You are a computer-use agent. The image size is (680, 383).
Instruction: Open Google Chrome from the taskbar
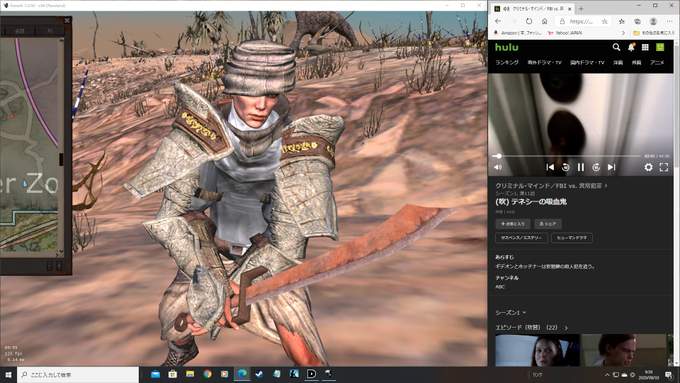click(x=207, y=374)
